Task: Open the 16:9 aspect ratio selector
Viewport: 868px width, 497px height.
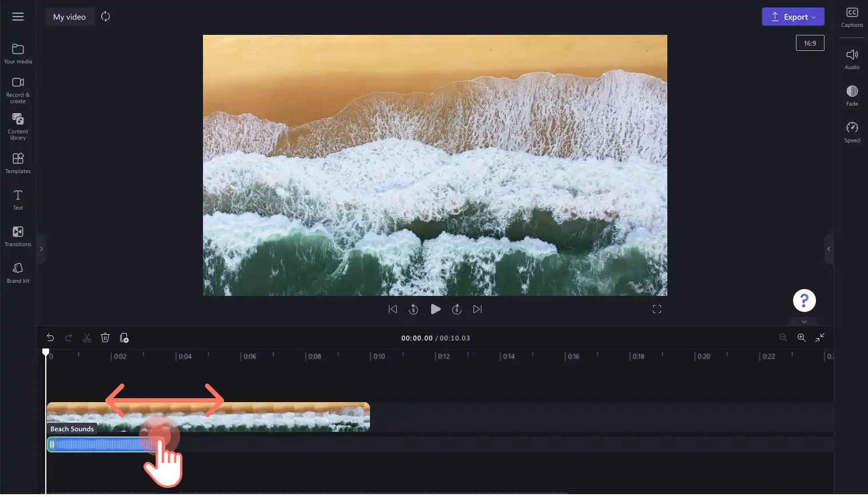Action: 810,43
